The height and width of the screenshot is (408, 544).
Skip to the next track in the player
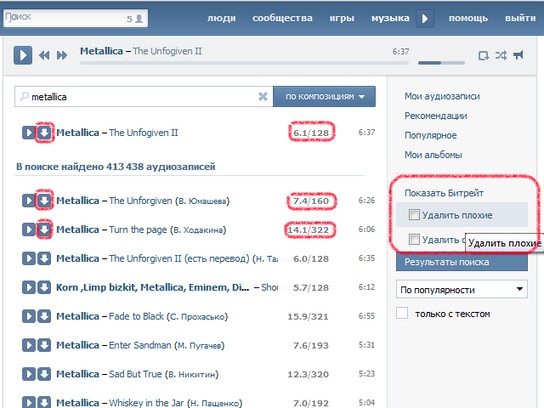(x=62, y=55)
